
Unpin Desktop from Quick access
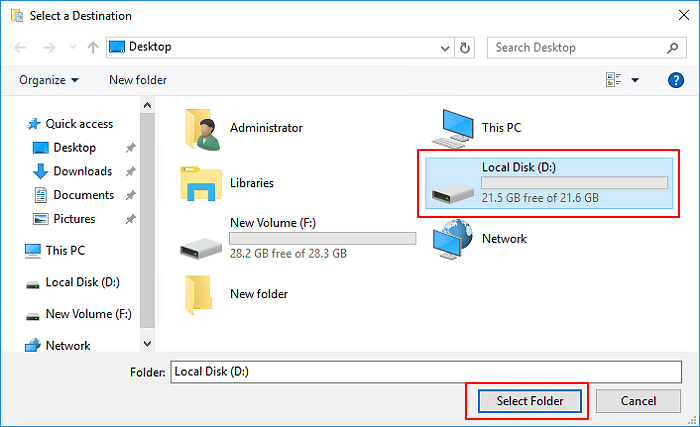coord(131,148)
